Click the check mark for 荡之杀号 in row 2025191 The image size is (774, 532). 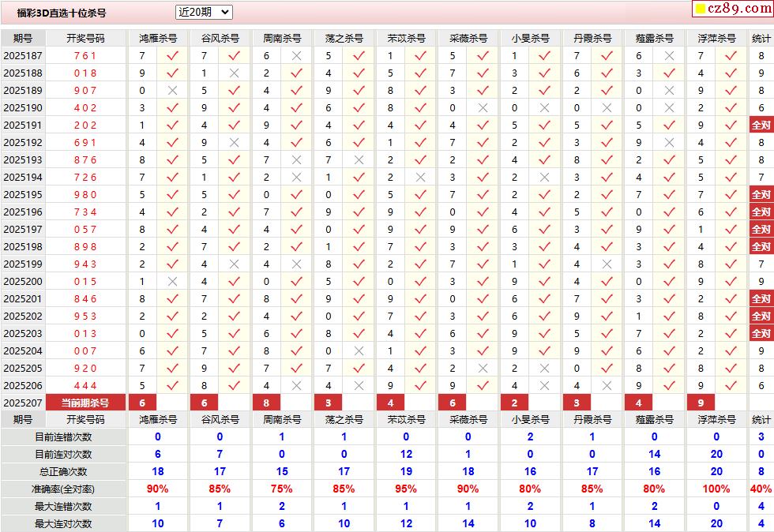[x=359, y=126]
